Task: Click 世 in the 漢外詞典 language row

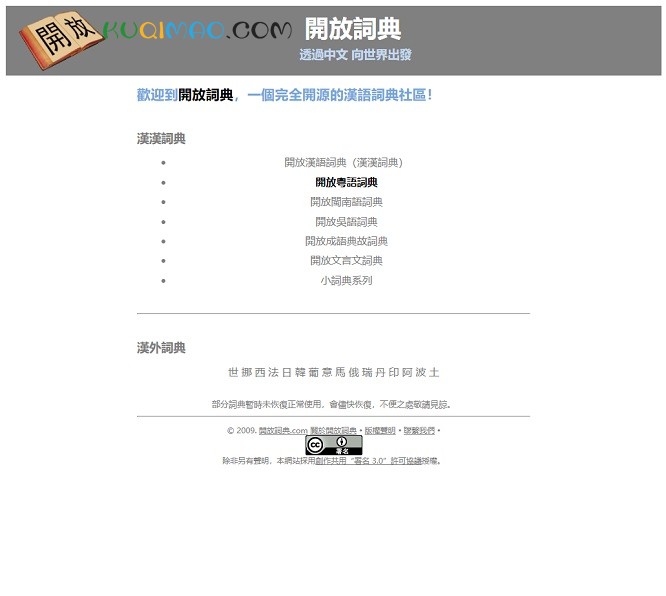Action: tap(233, 373)
